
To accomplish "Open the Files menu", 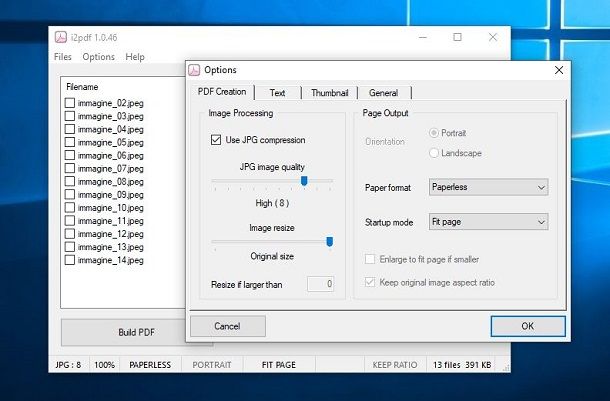I will [63, 57].
